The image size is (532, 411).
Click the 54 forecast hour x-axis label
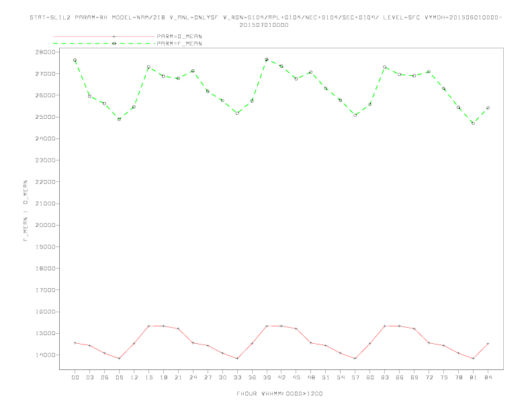click(x=341, y=377)
